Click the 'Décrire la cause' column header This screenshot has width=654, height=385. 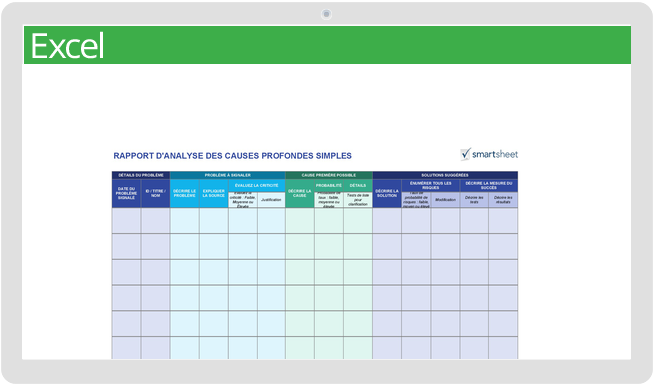click(x=300, y=194)
